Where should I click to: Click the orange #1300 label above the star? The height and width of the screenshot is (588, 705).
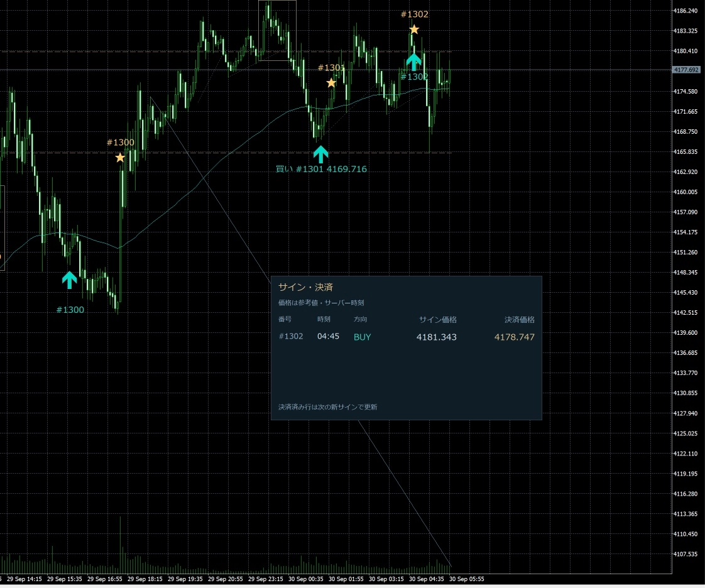(x=121, y=143)
